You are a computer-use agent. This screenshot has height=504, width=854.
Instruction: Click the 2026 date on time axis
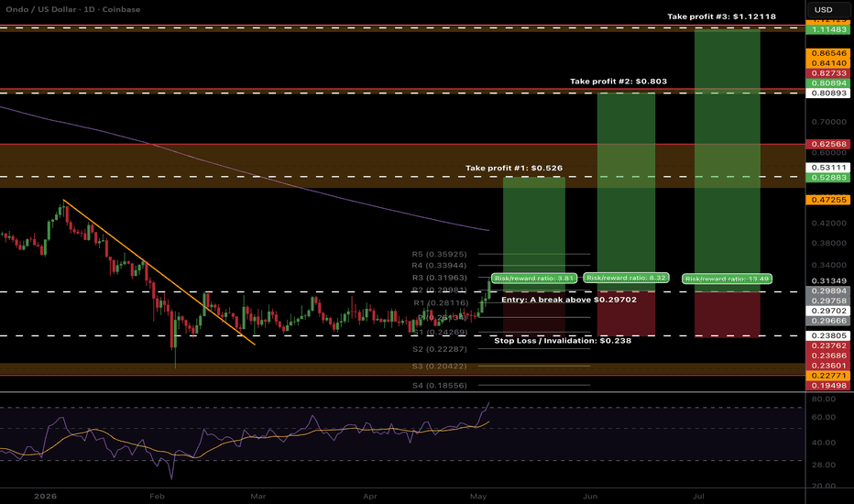[x=45, y=497]
